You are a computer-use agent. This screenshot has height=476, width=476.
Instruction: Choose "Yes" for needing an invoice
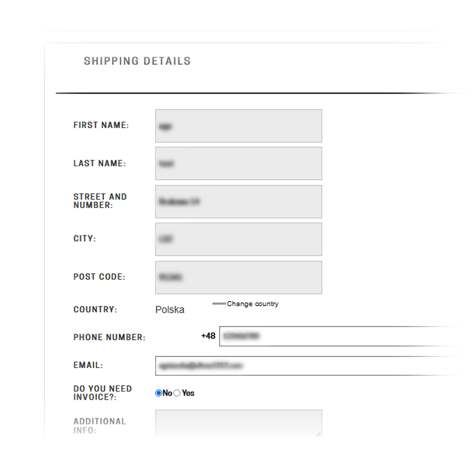(x=177, y=393)
